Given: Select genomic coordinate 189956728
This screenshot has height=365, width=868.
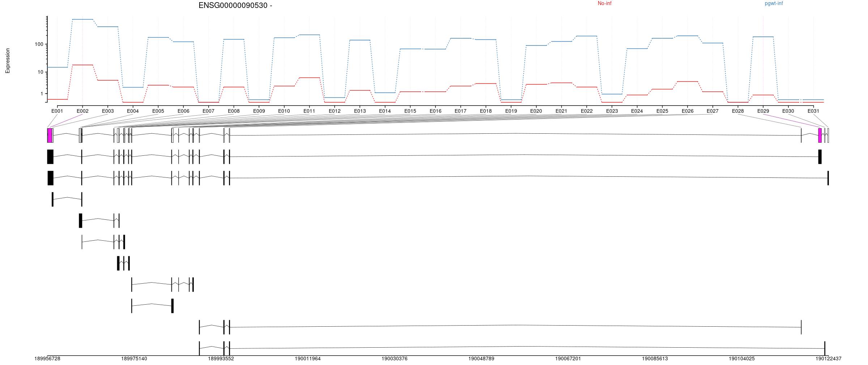Looking at the screenshot, I should tap(47, 359).
